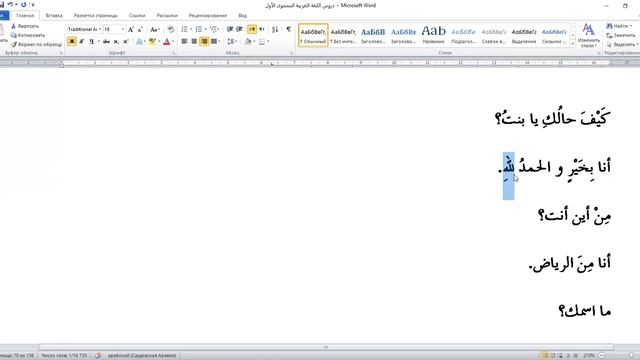The image size is (640, 360).
Task: Click the Text Highlight Color marker icon
Action: pyautogui.click(x=152, y=42)
